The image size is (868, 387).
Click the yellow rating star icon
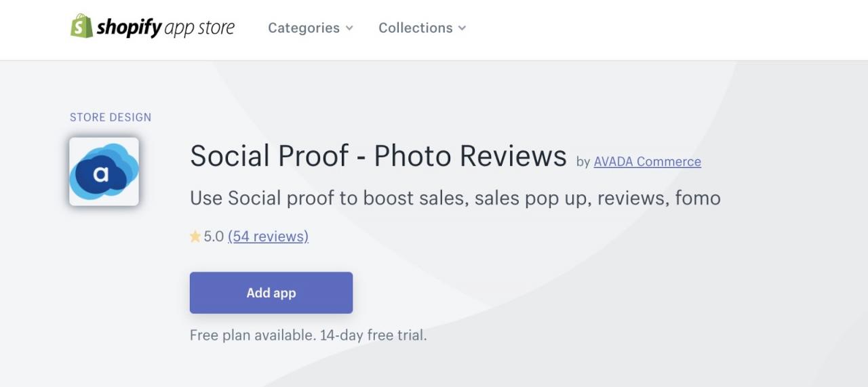coord(195,237)
